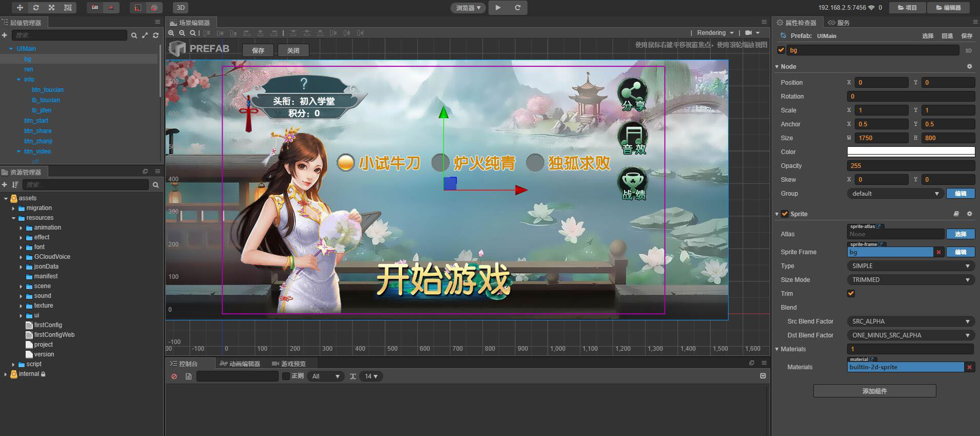Zoom out the scene view
The image size is (980, 436).
pos(182,33)
